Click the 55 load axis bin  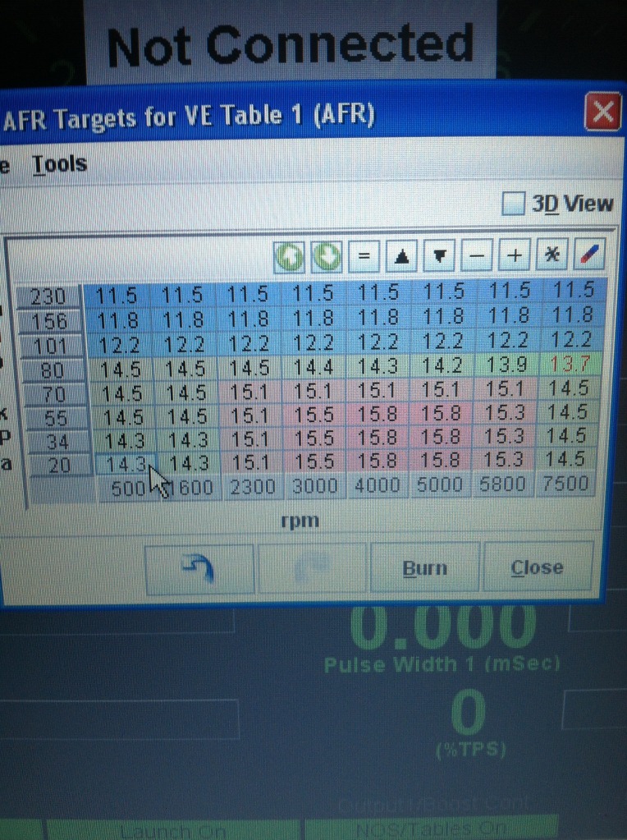pyautogui.click(x=56, y=419)
